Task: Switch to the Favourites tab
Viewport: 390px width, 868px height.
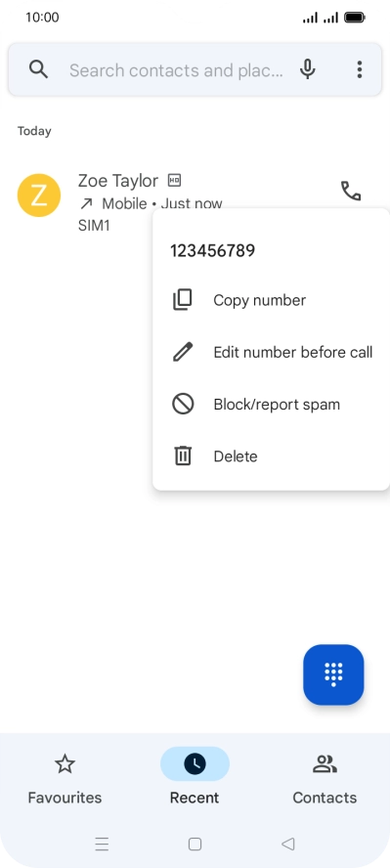Action: click(x=65, y=780)
